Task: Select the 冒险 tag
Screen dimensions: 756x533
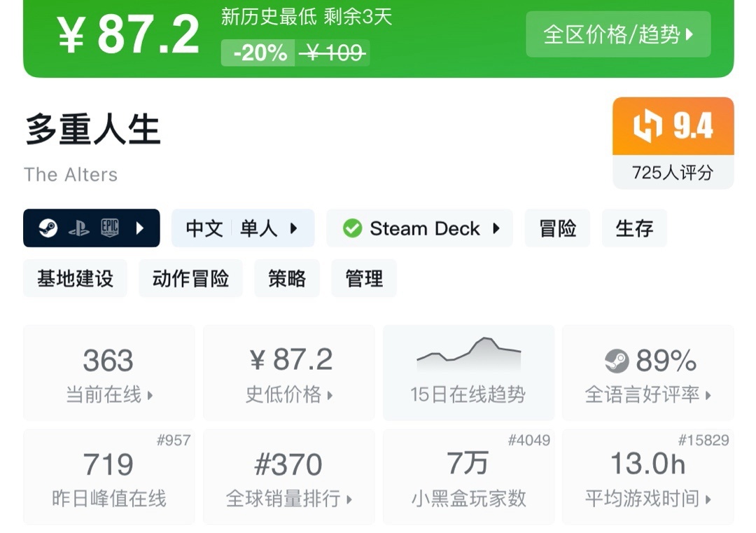Action: pos(557,228)
